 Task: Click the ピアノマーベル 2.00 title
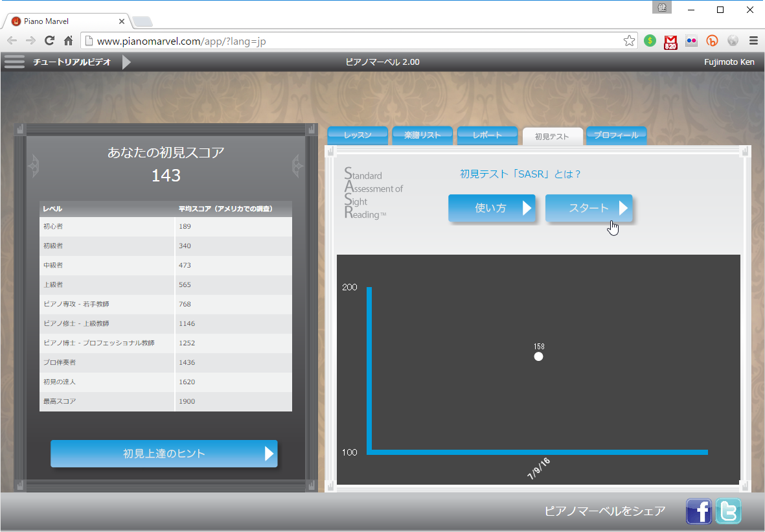[x=382, y=62]
